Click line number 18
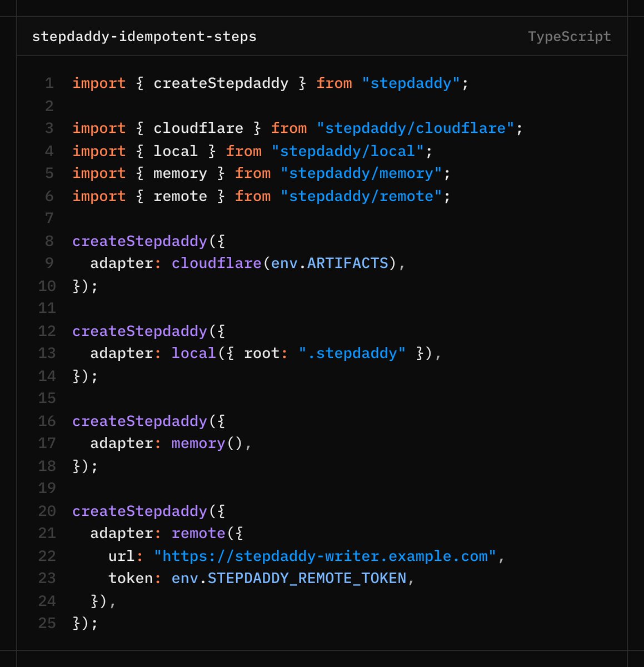The height and width of the screenshot is (667, 644). [47, 466]
